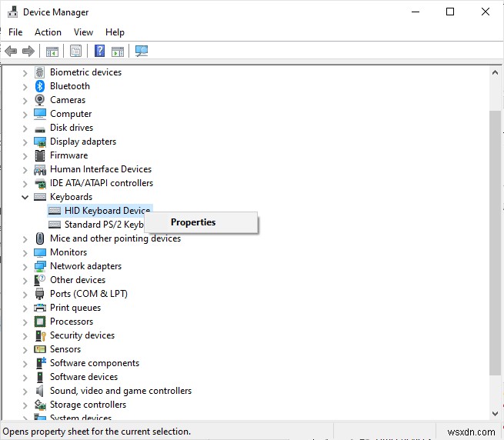Click the Ports (COM & LPT) icon

(x=39, y=294)
